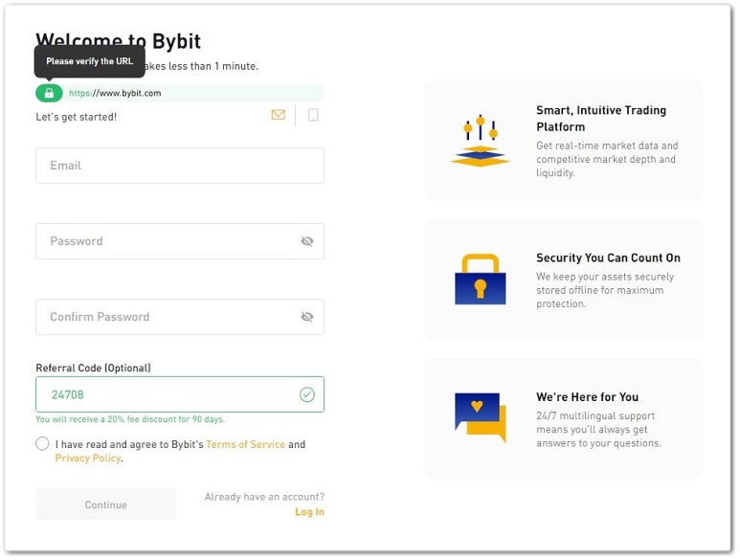This screenshot has height=560, width=740.
Task: Agree to Terms of Service radio button
Action: pyautogui.click(x=42, y=444)
